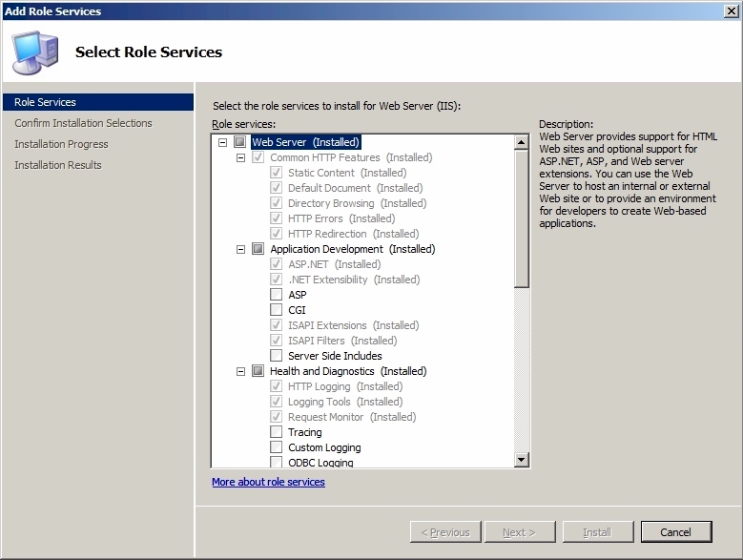Click the role services scroll up arrow
Screen dimensions: 743x560
[521, 142]
